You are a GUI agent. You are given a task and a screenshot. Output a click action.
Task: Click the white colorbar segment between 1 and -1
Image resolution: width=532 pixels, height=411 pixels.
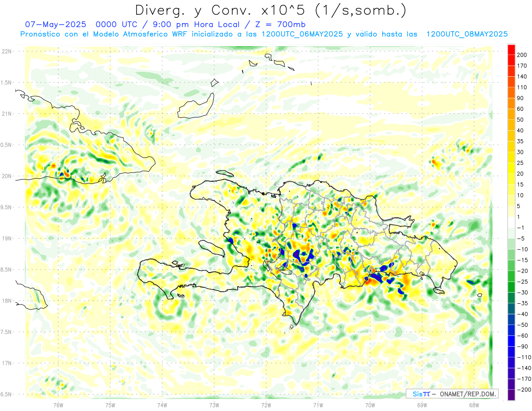(511, 223)
